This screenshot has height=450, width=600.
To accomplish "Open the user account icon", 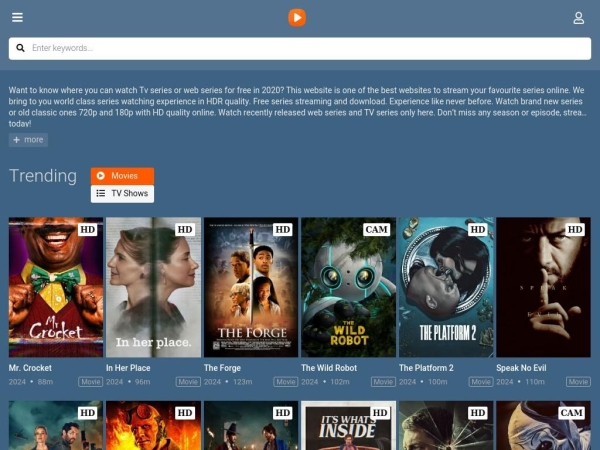I will click(579, 18).
